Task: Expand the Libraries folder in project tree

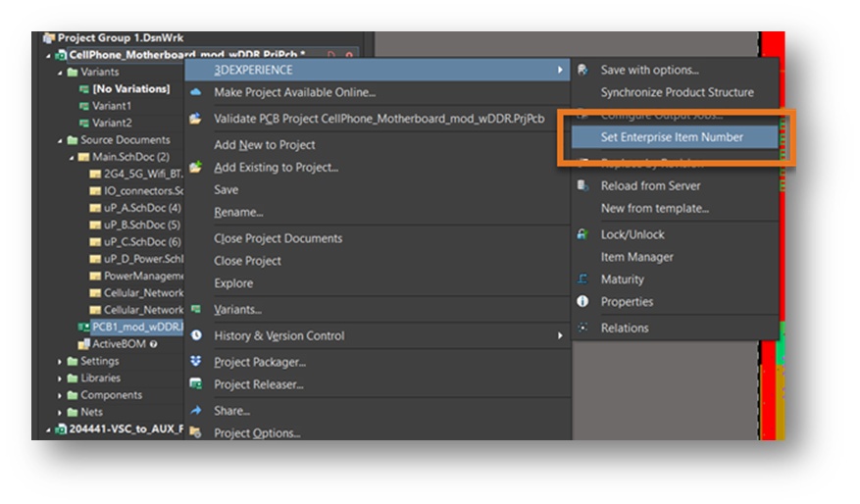Action: coord(60,378)
